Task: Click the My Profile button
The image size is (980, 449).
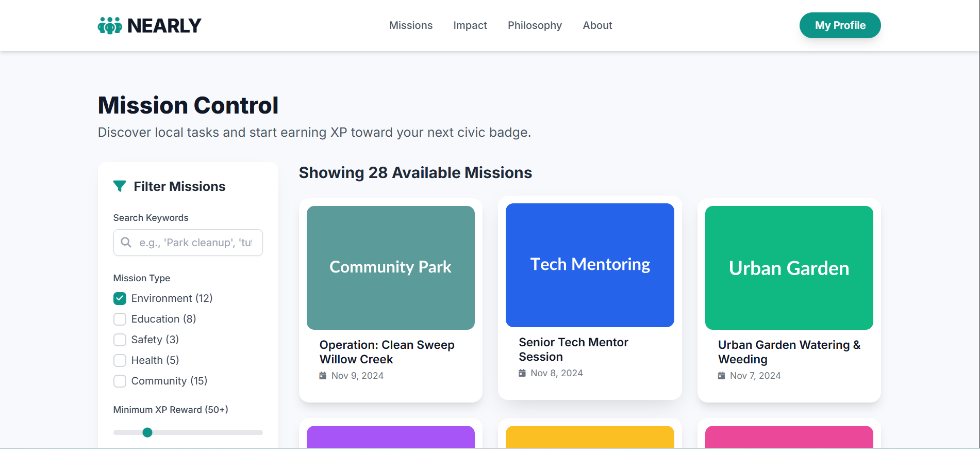Action: [x=840, y=25]
